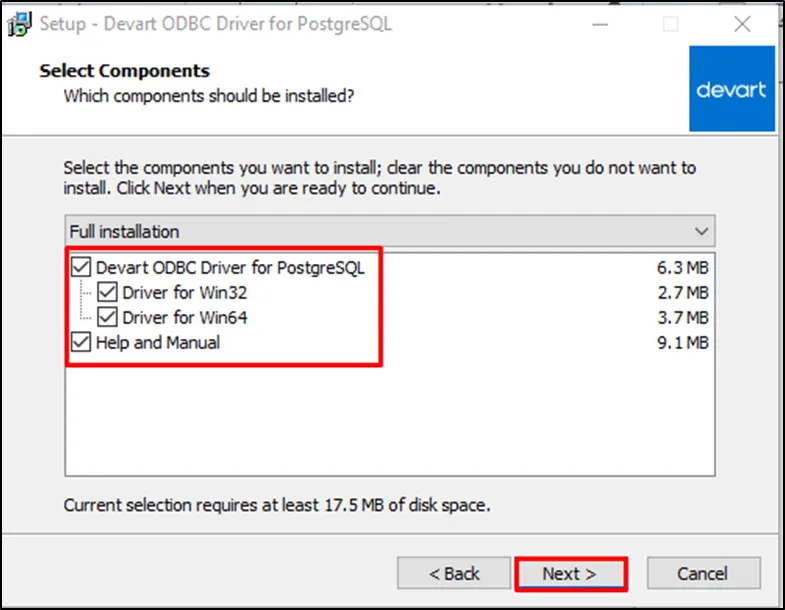
Task: Uncheck the Driver for Win64 checkbox
Action: point(108,318)
